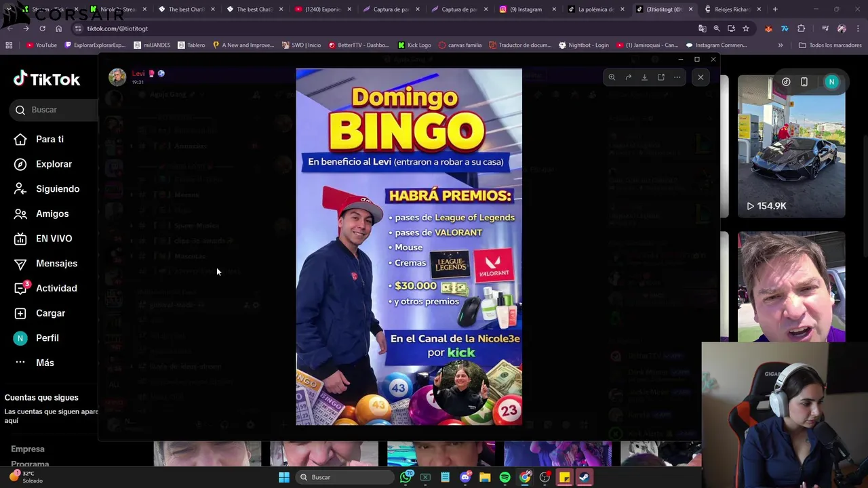Viewport: 868px width, 488px height.
Task: Switch to La polémica de browser tab
Action: (x=595, y=9)
